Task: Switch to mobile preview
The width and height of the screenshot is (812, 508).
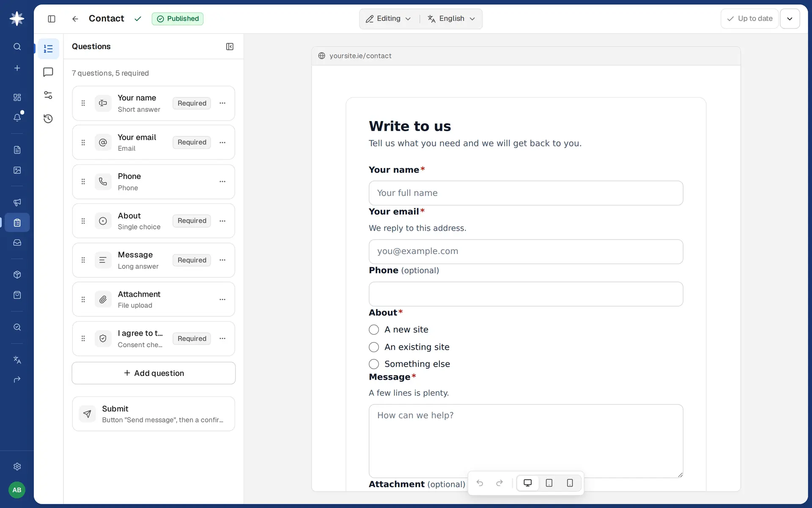Action: (x=570, y=483)
